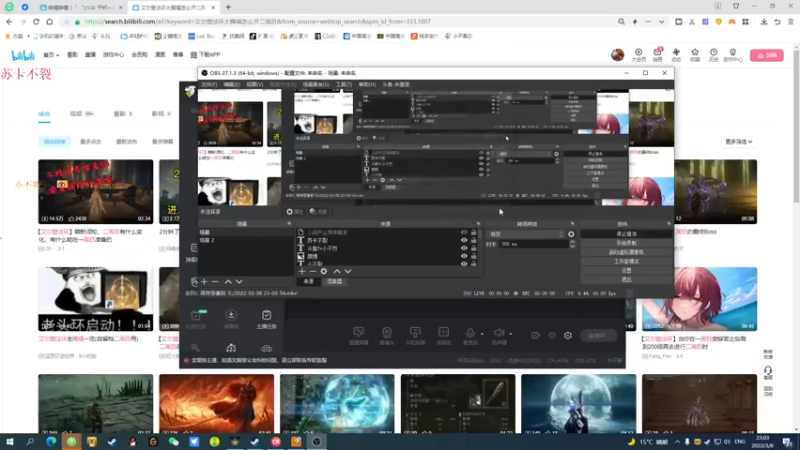
Task: Move the scene up with the arrow in the OBS Scenes panel
Action: 228,282
